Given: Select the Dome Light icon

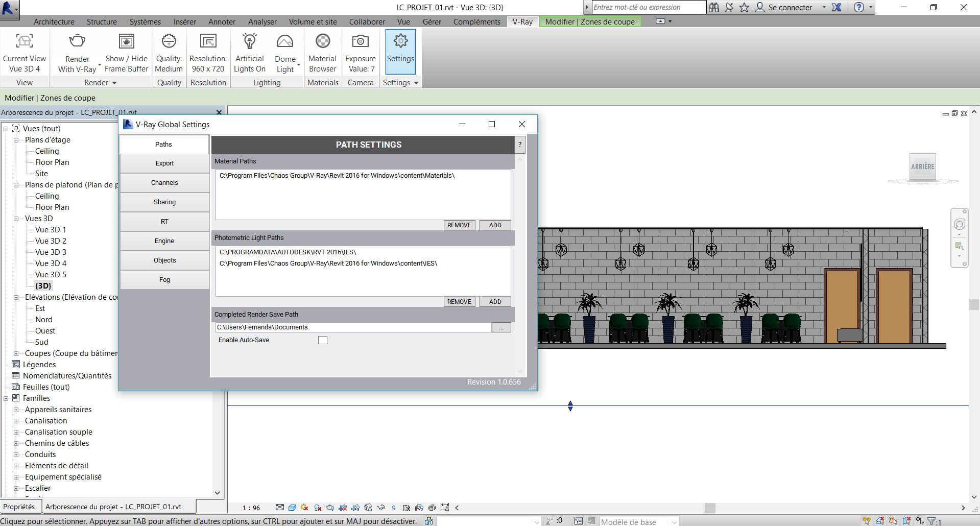Looking at the screenshot, I should coord(285,42).
